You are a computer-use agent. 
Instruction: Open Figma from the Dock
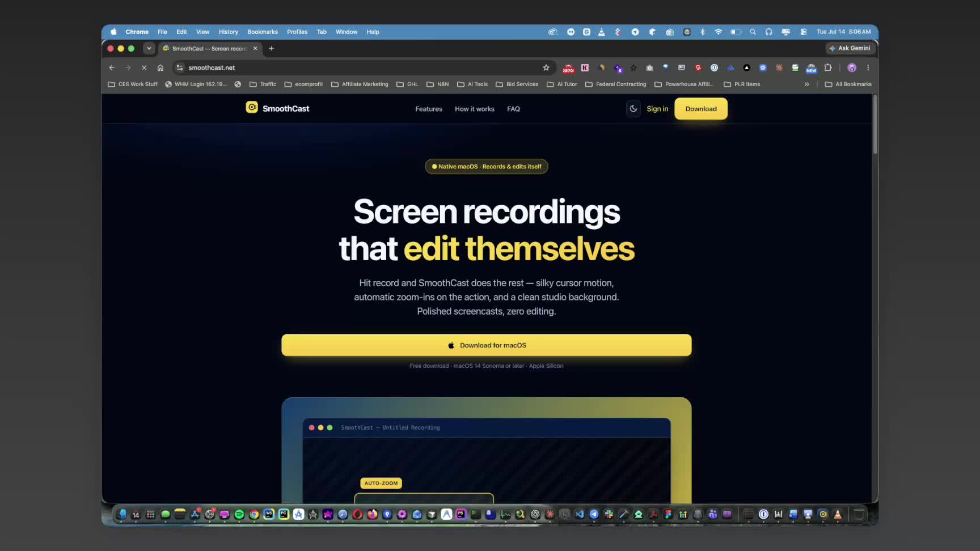(668, 514)
